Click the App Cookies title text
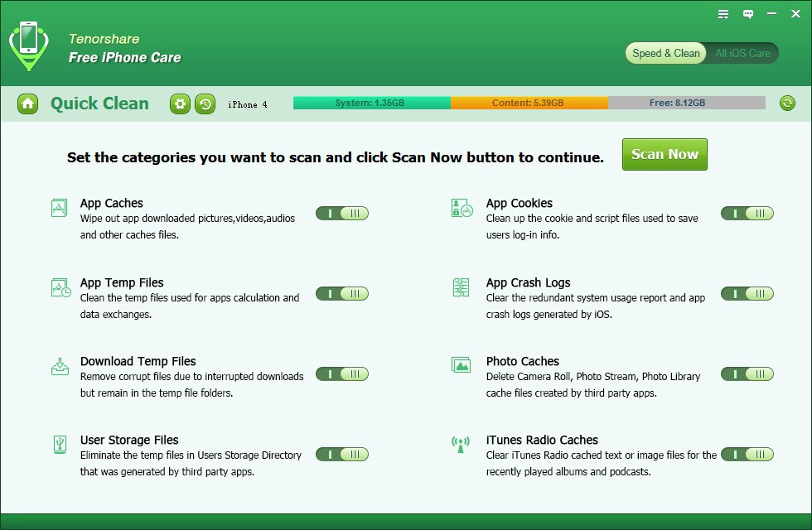The image size is (812, 530). pyautogui.click(x=519, y=203)
